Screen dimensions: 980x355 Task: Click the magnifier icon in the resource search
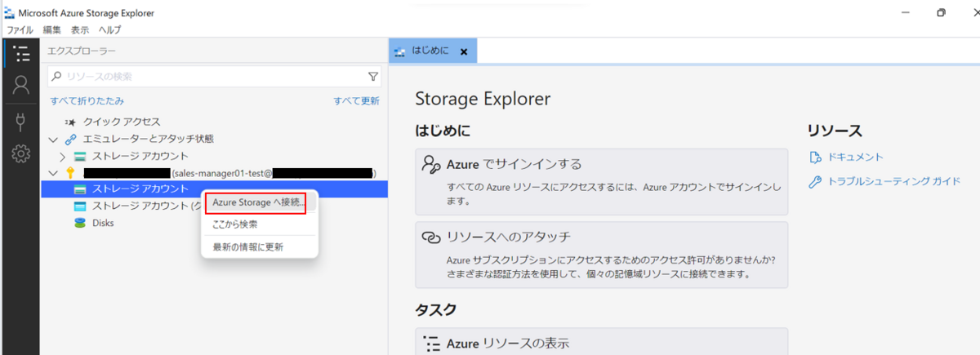point(56,77)
